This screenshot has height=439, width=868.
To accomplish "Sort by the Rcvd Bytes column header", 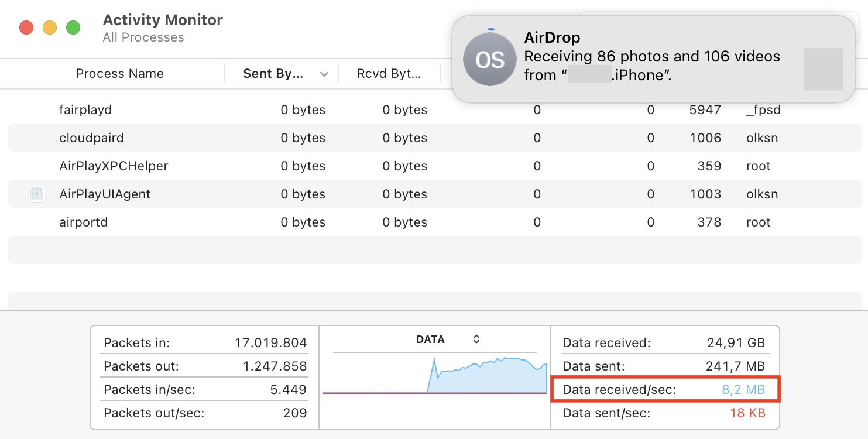I will tap(388, 73).
